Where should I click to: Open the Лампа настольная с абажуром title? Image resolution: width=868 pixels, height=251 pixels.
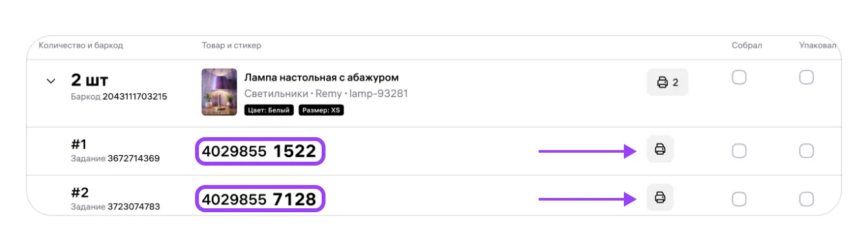[x=322, y=78]
